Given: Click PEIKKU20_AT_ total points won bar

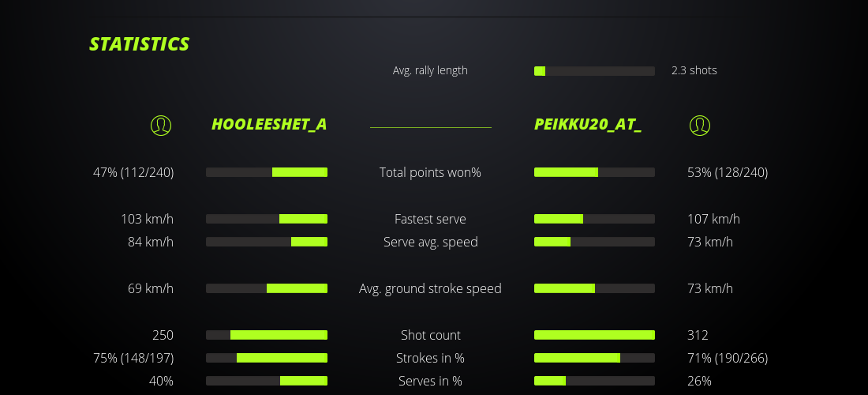Looking at the screenshot, I should 594,172.
